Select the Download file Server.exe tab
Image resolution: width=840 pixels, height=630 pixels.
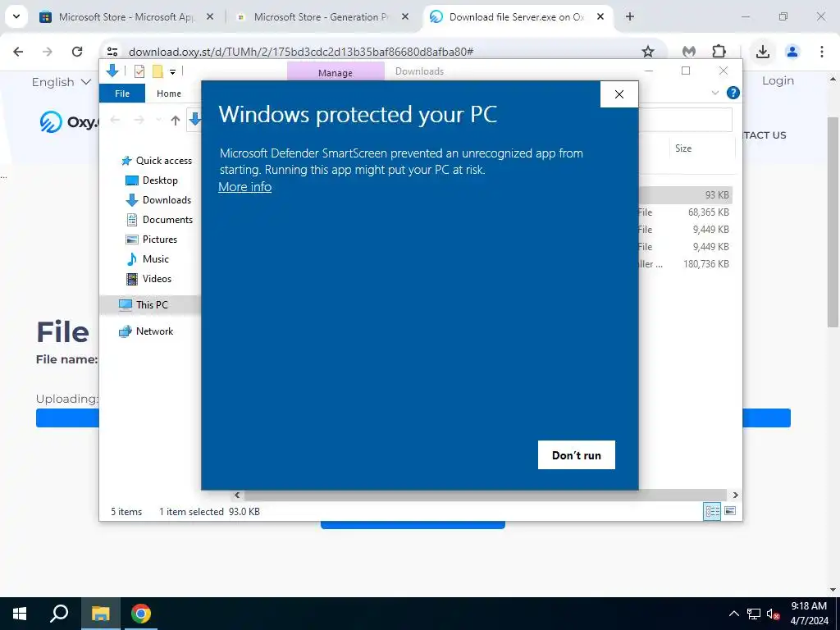(x=516, y=17)
